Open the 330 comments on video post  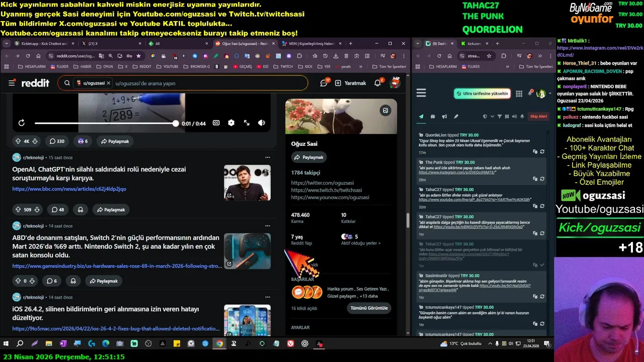coord(56,141)
